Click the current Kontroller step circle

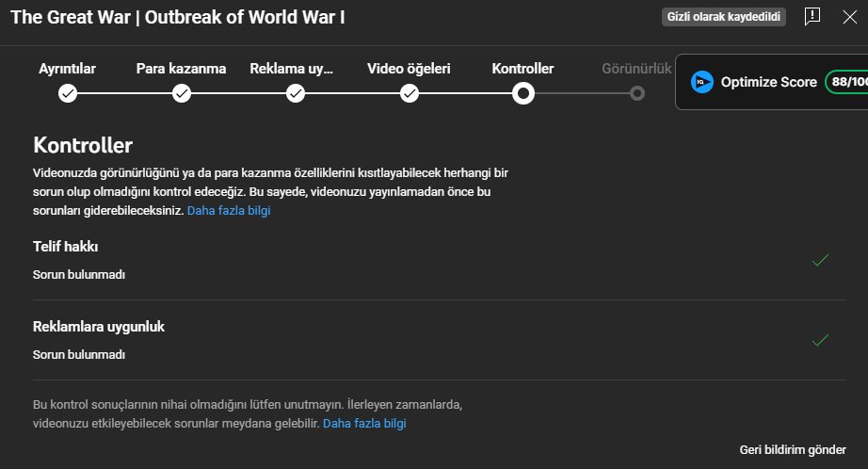coord(523,93)
